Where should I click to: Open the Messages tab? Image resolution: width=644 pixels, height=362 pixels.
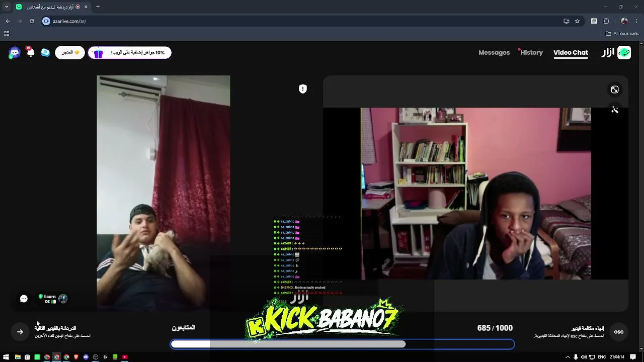(x=494, y=52)
